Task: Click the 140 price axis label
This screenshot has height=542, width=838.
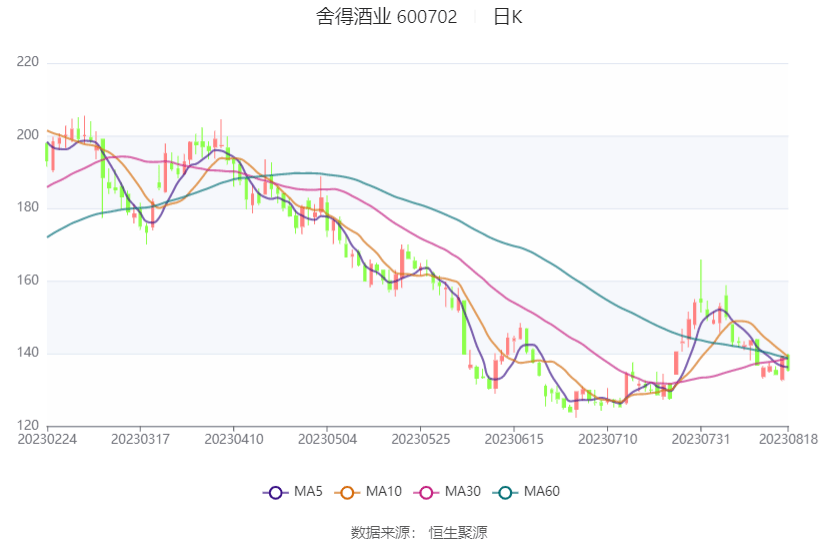Action: tap(28, 353)
